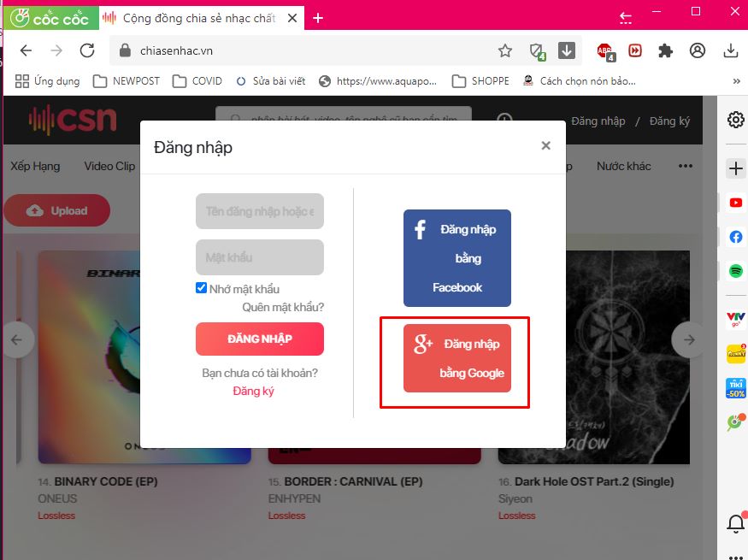The height and width of the screenshot is (560, 748).
Task: Go forward to next page
Action: pos(56,50)
